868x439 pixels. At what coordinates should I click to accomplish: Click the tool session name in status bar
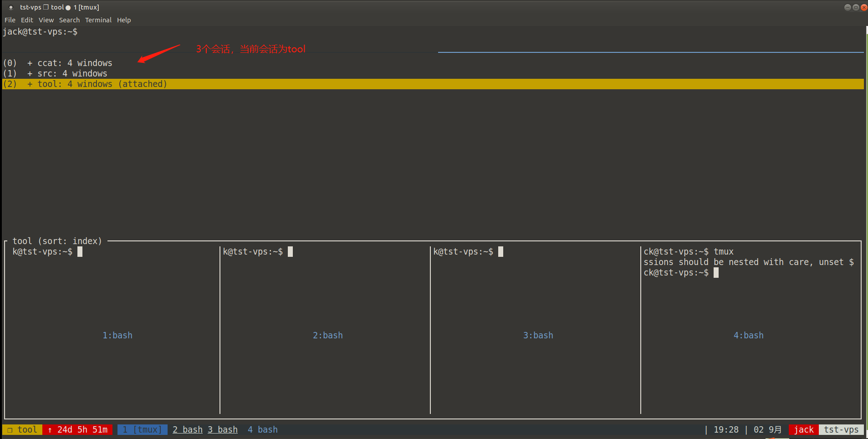pyautogui.click(x=22, y=429)
